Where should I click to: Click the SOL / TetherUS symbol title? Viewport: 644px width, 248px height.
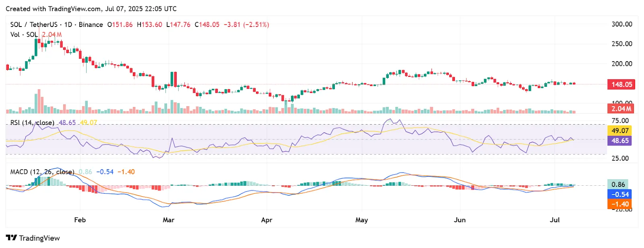pos(34,25)
